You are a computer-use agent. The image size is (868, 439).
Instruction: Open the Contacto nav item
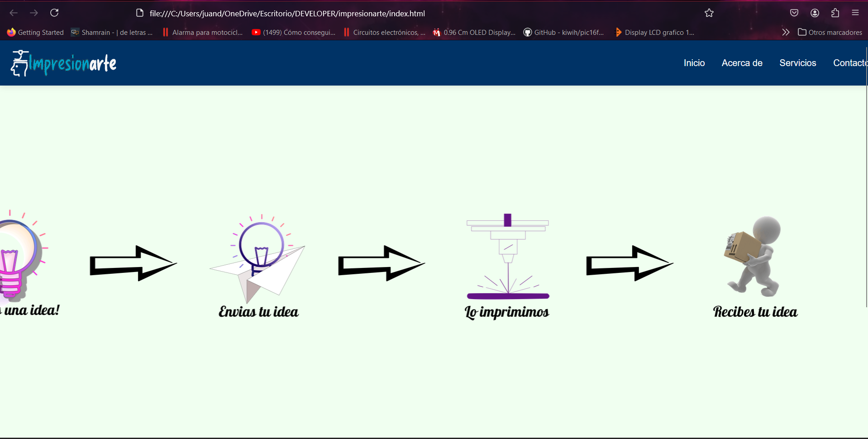pyautogui.click(x=850, y=63)
